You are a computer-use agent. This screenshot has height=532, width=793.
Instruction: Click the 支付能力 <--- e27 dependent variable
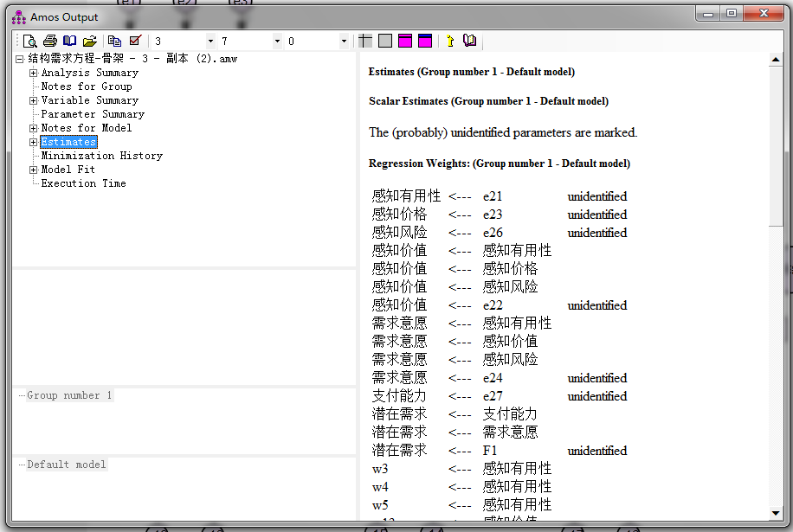[x=399, y=396]
